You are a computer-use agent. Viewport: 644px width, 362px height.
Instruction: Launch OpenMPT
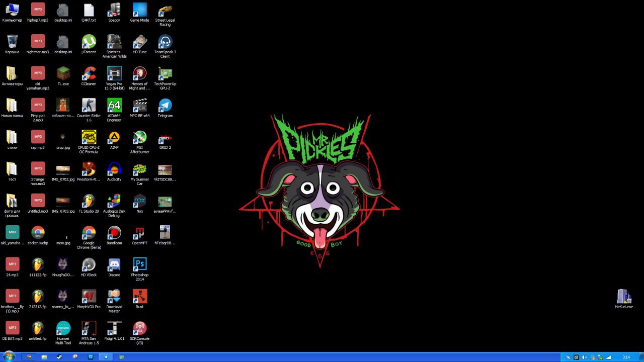pyautogui.click(x=139, y=235)
